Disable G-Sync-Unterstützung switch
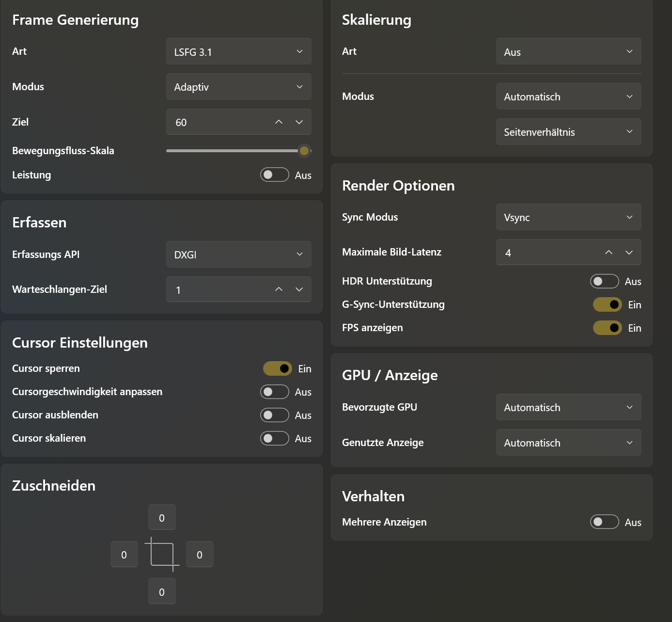 tap(607, 304)
